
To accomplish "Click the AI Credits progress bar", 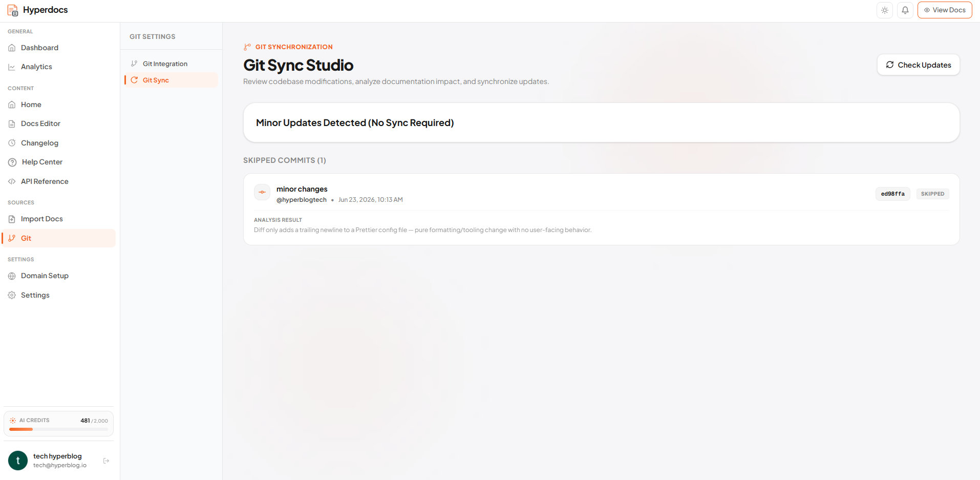I will tap(59, 429).
